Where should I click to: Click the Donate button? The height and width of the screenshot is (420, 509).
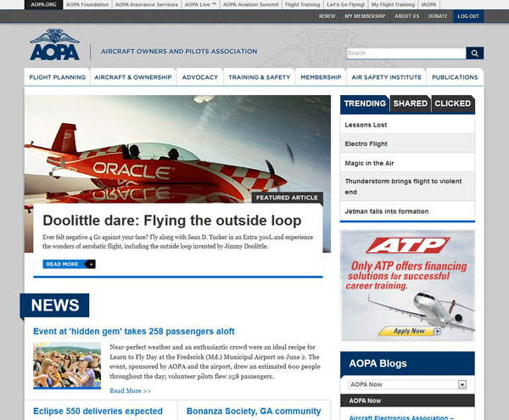(438, 16)
